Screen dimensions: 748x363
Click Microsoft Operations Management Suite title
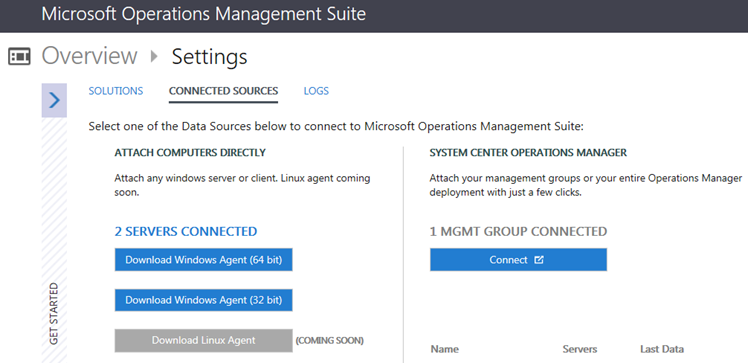pos(204,14)
